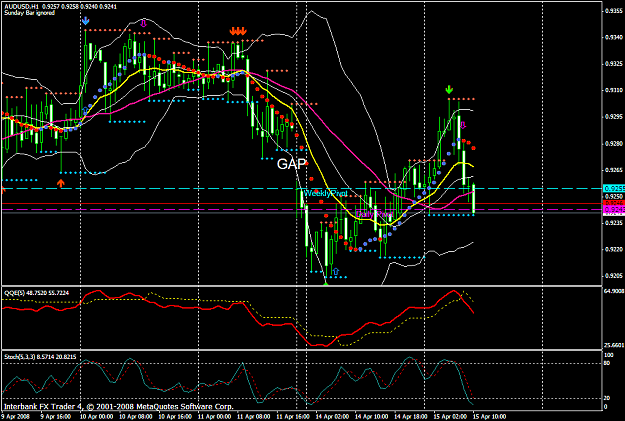Click the Stoch(5,3,3) indicator label
This screenshot has height=421, width=625.
click(x=20, y=357)
